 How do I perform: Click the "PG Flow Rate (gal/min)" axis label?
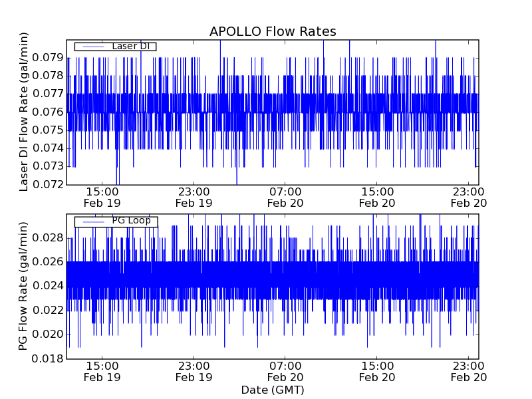[x=24, y=287]
